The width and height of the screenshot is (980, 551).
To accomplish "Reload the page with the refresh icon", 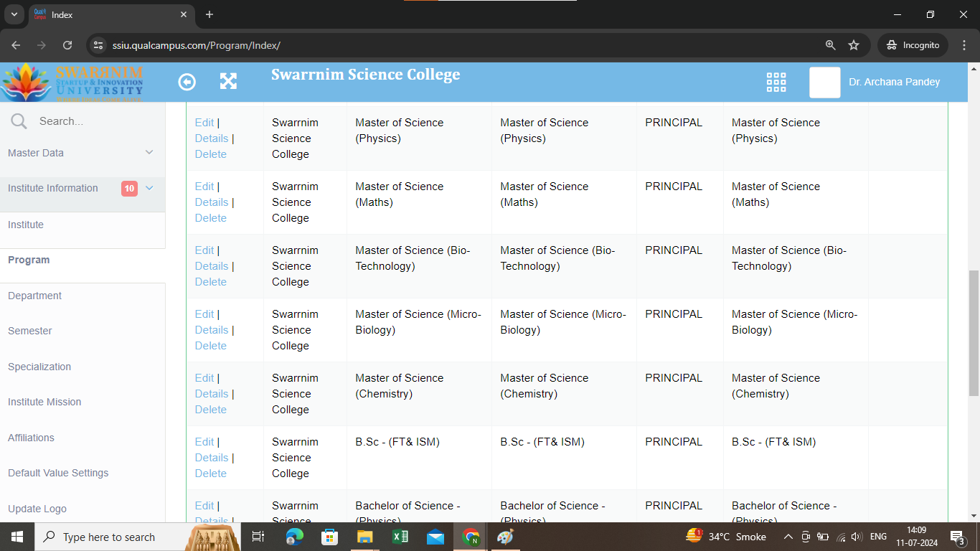I will point(67,44).
